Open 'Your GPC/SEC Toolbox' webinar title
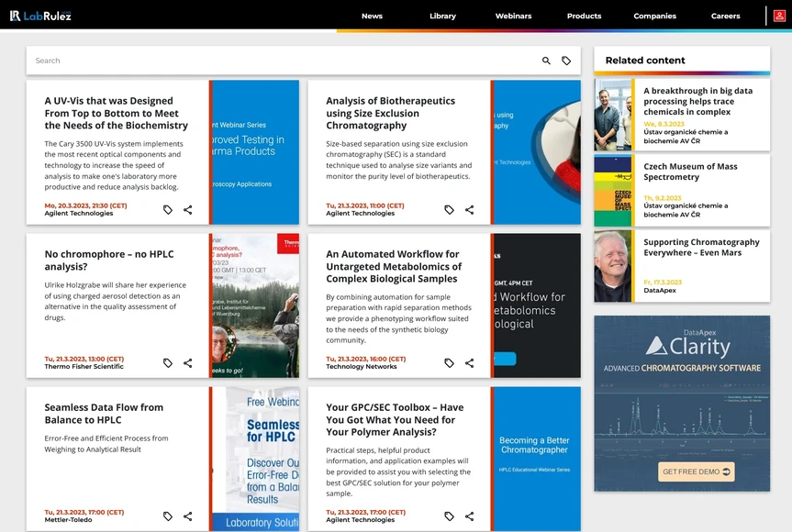792x532 pixels. point(395,419)
